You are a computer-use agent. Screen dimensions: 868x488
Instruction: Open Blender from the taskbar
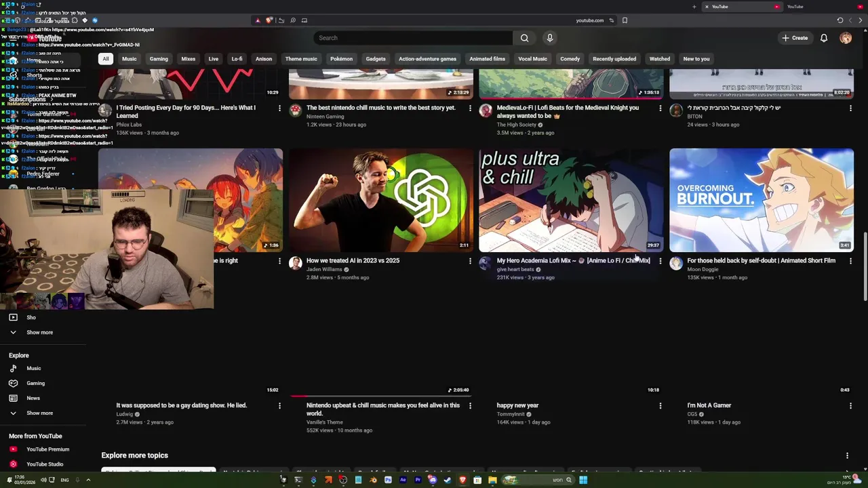374,480
